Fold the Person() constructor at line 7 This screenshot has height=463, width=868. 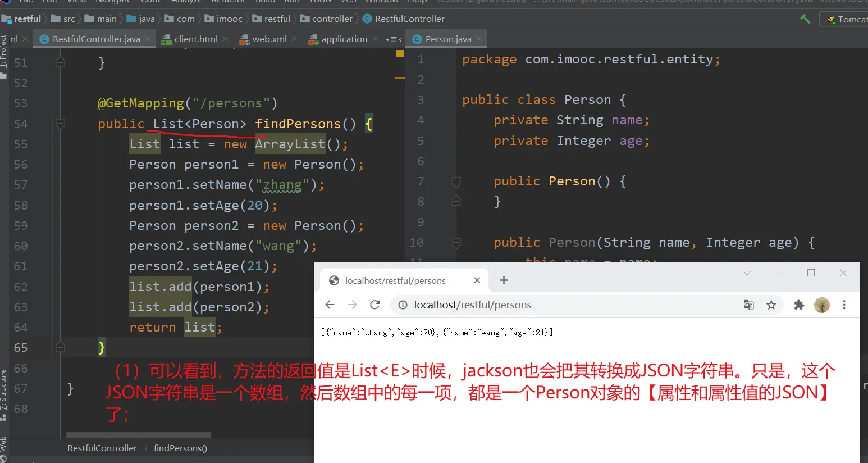[x=456, y=181]
